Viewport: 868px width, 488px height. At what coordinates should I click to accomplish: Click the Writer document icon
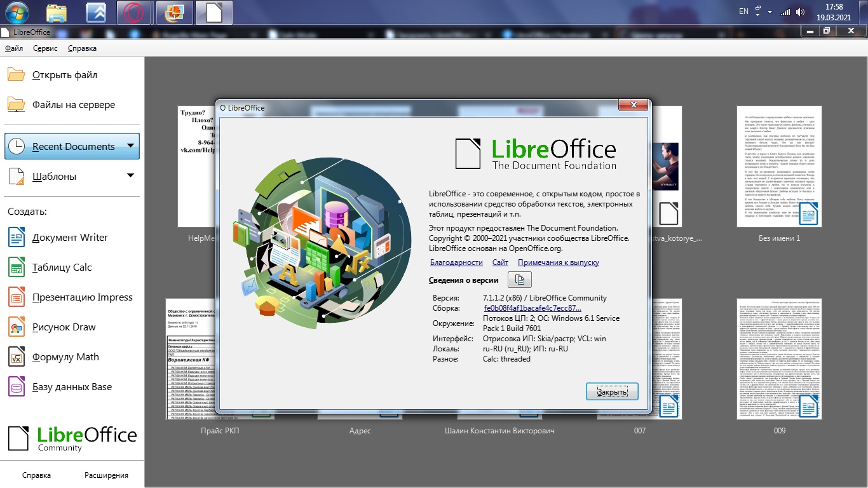[16, 237]
